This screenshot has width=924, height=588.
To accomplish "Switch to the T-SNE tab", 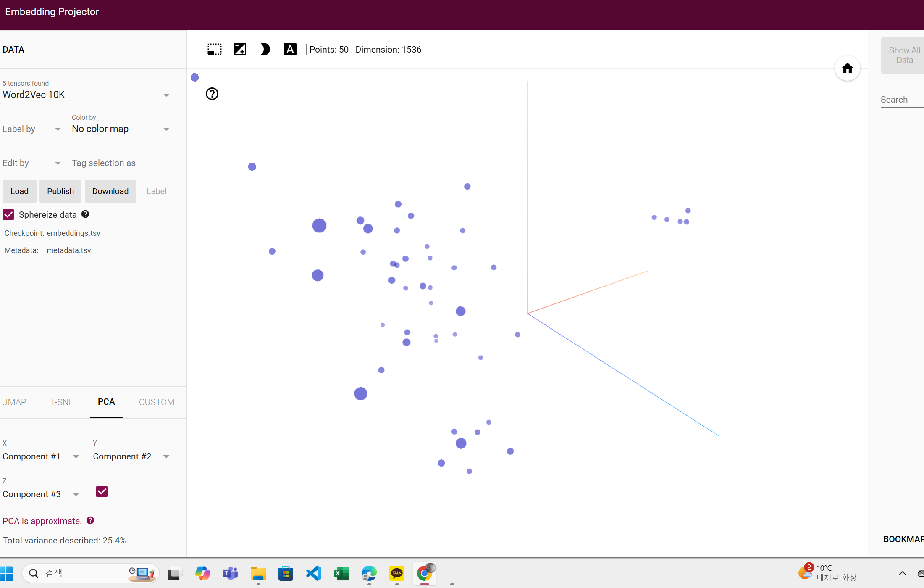I will pyautogui.click(x=62, y=402).
